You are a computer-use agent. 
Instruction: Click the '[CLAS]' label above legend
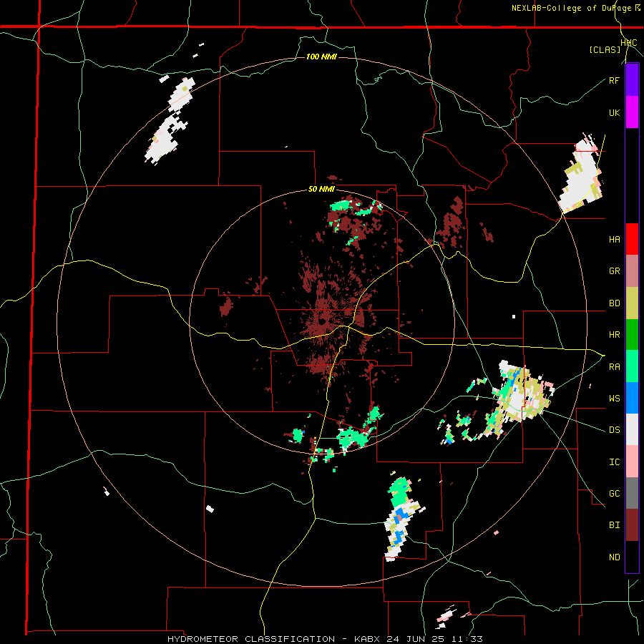click(x=605, y=49)
